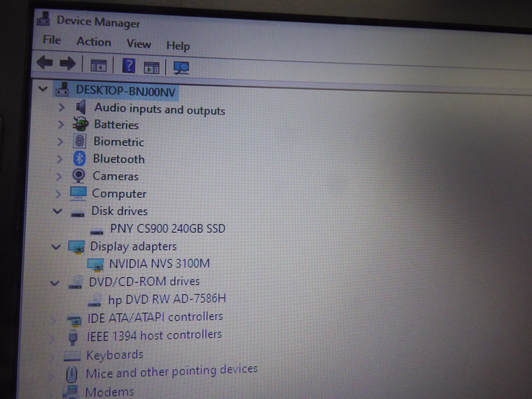Click the webcam Cameras icon

coord(79,176)
